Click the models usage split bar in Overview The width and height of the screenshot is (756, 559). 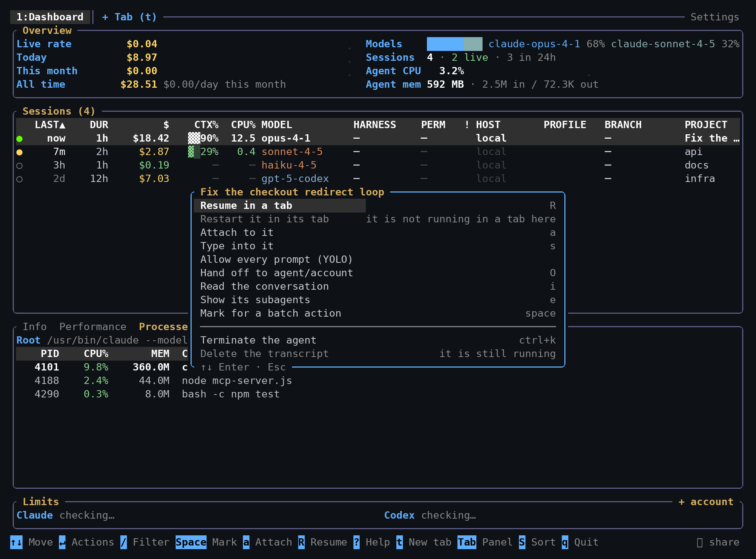coord(455,44)
